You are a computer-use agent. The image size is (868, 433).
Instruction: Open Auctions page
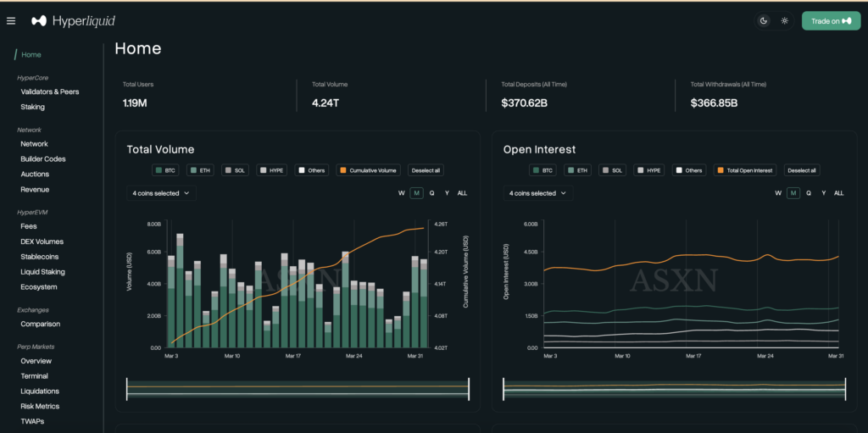[35, 174]
